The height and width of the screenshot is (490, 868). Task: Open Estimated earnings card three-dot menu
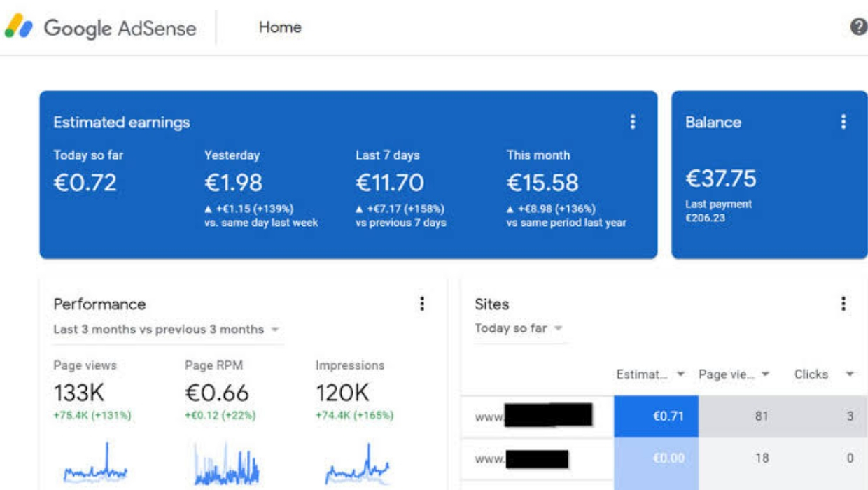tap(633, 122)
